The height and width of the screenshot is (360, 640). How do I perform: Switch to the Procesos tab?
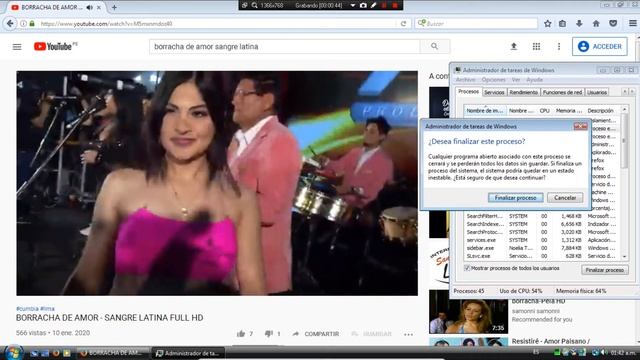tap(469, 92)
